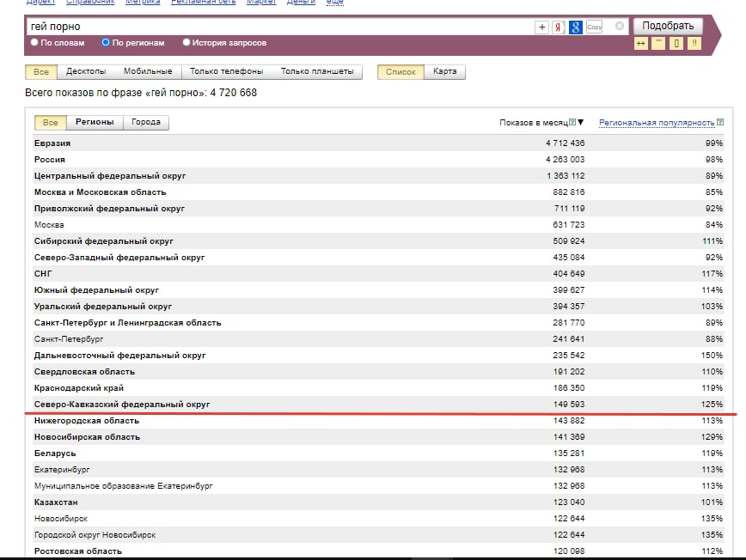Click the 'СНГ' row name
The image size is (746, 560).
(x=43, y=274)
